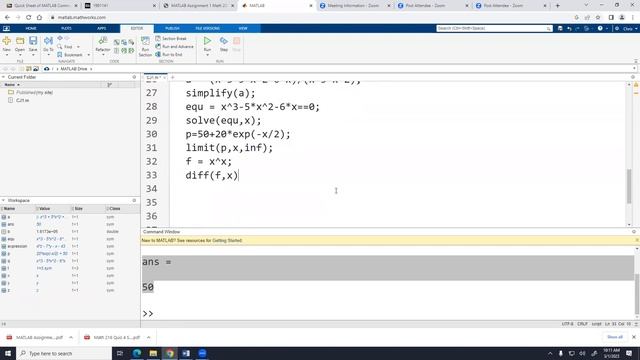Click the Run Section icon
640x360 pixels.
click(145, 41)
